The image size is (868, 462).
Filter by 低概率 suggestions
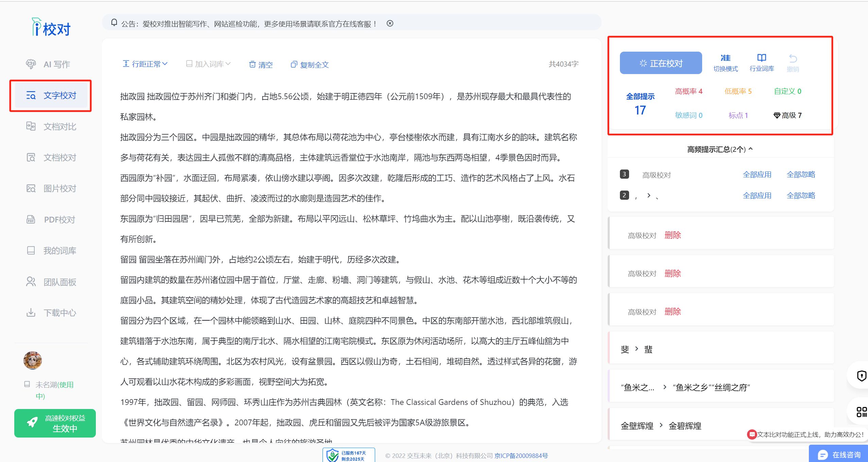[x=738, y=91]
